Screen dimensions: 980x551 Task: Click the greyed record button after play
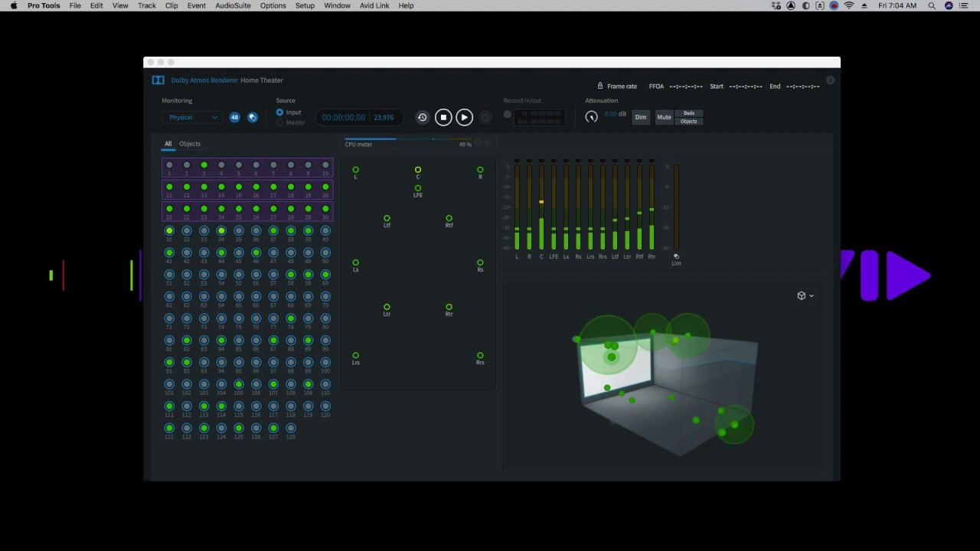tap(485, 117)
